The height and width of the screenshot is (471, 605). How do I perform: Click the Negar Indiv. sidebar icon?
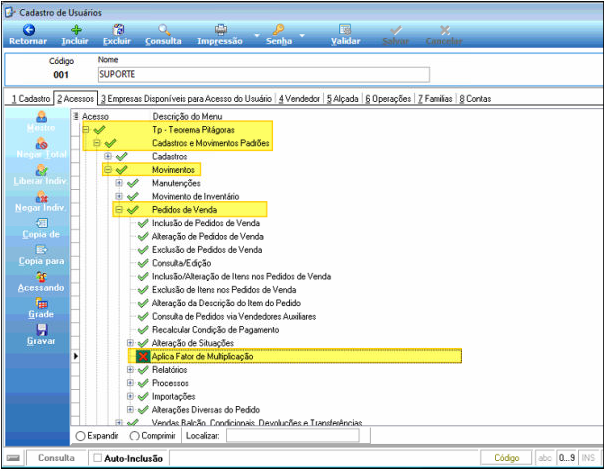tap(41, 197)
